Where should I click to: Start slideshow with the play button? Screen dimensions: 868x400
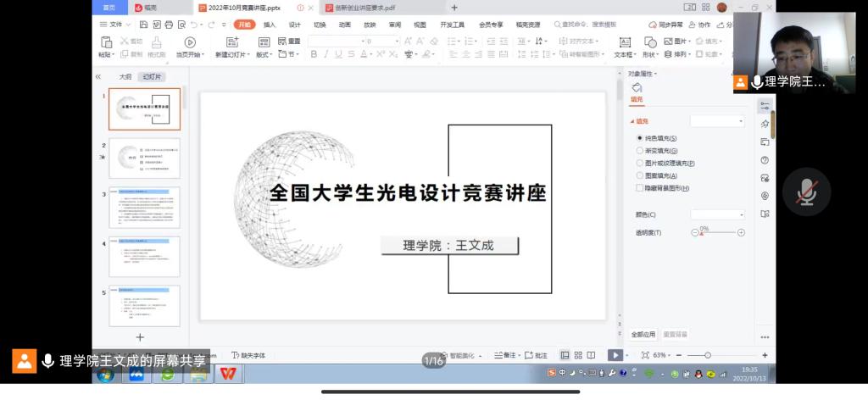(615, 355)
